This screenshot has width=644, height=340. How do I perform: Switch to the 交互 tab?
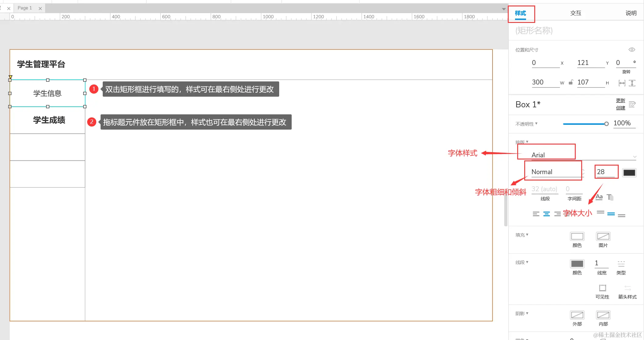pyautogui.click(x=575, y=13)
